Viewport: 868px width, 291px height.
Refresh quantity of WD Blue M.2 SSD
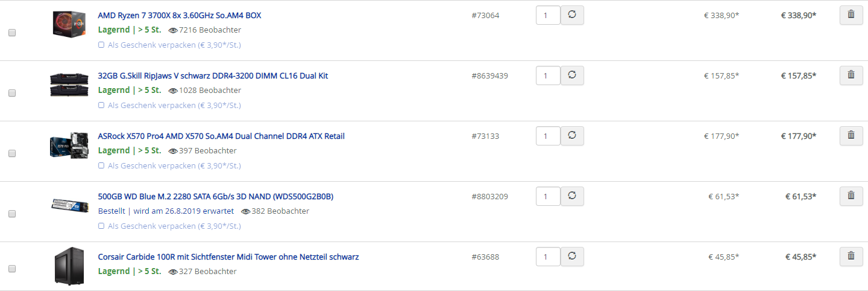click(572, 196)
